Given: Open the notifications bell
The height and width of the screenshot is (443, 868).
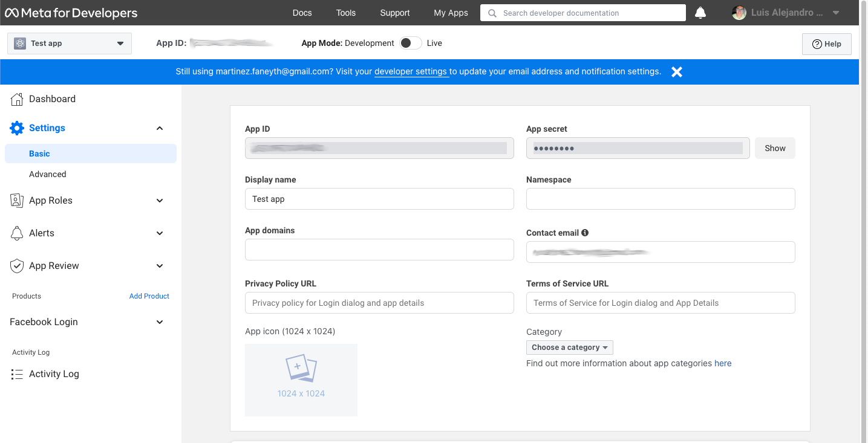Looking at the screenshot, I should [x=700, y=13].
